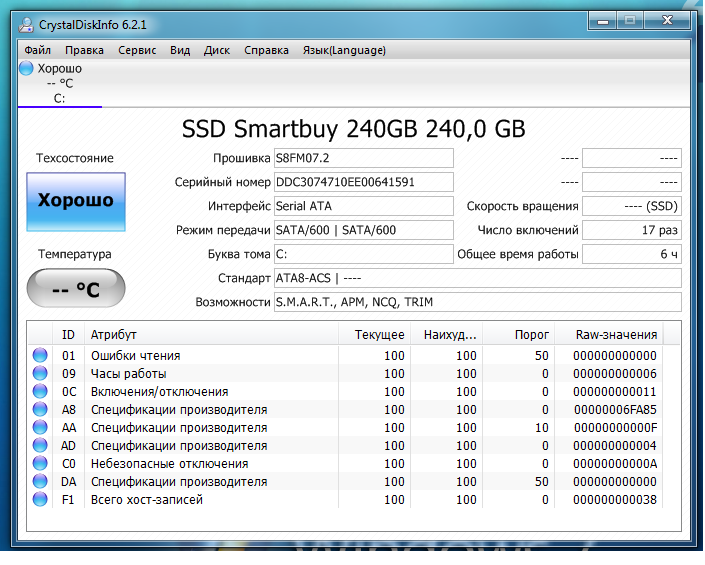This screenshot has width=705, height=565.
Task: Open the Справка menu
Action: [x=266, y=50]
